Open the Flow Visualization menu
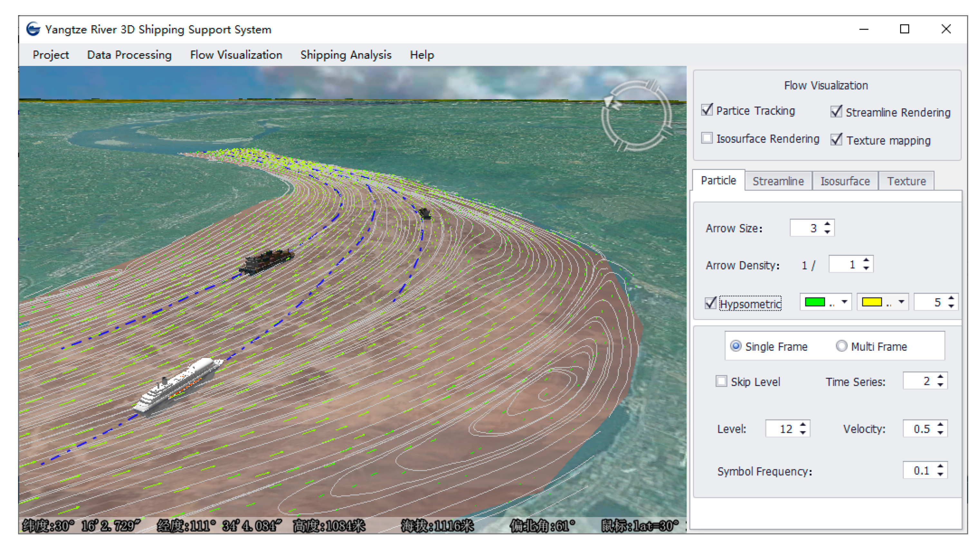 [x=236, y=55]
